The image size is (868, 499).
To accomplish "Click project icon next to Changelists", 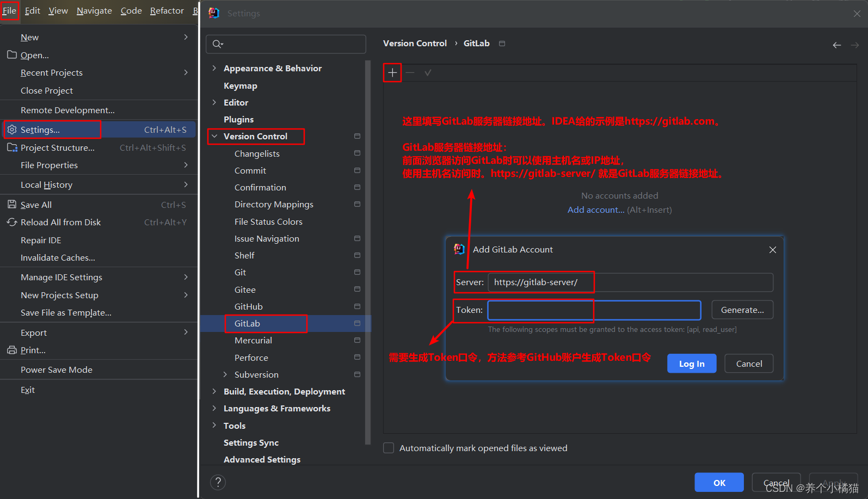I will (357, 153).
